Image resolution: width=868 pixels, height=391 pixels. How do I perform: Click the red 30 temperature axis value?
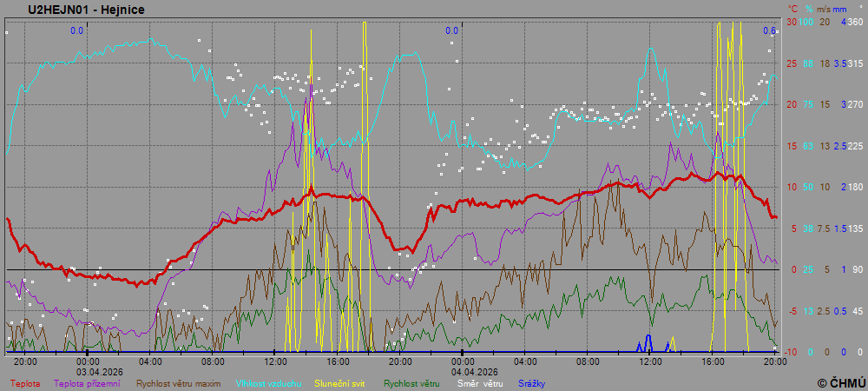click(792, 22)
